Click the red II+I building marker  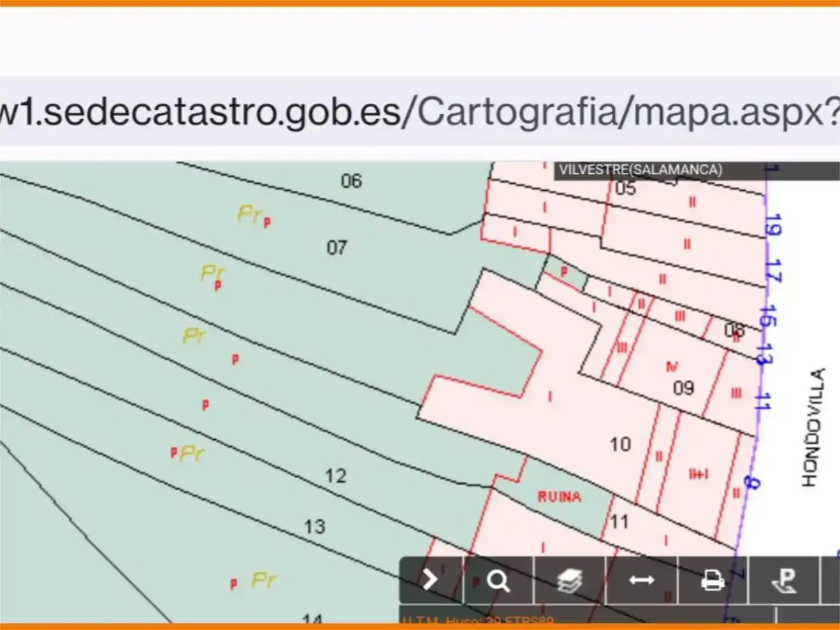pos(699,474)
